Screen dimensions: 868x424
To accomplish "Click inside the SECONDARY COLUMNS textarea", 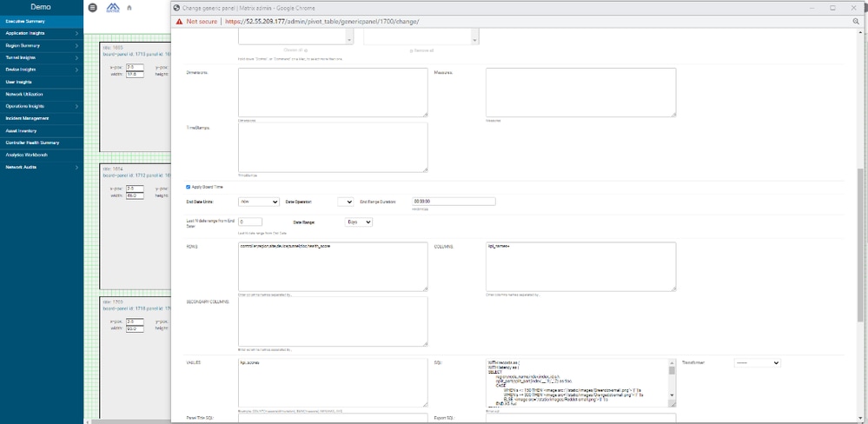I will coord(333,321).
